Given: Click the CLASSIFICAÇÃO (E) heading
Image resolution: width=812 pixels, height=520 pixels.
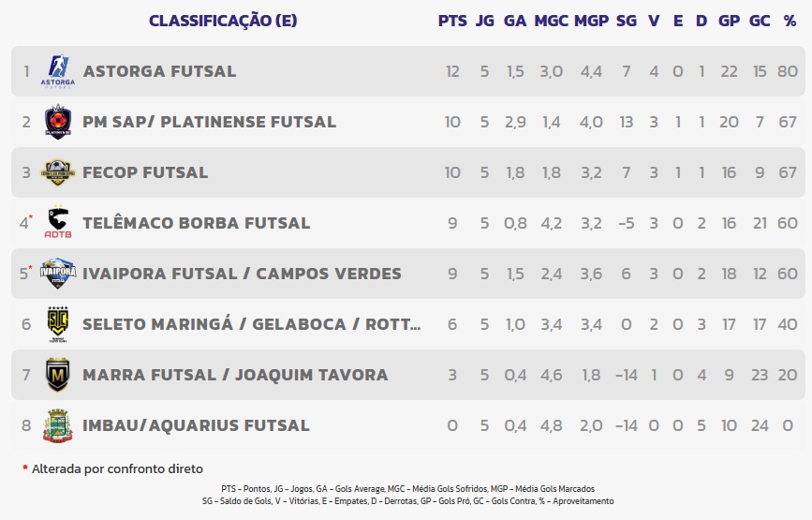Looking at the screenshot, I should pyautogui.click(x=222, y=21).
